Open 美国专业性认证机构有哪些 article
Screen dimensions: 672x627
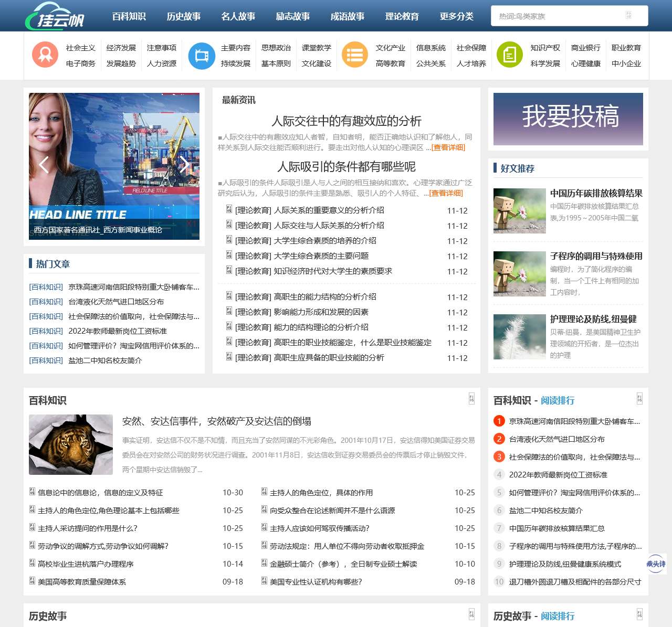click(316, 582)
